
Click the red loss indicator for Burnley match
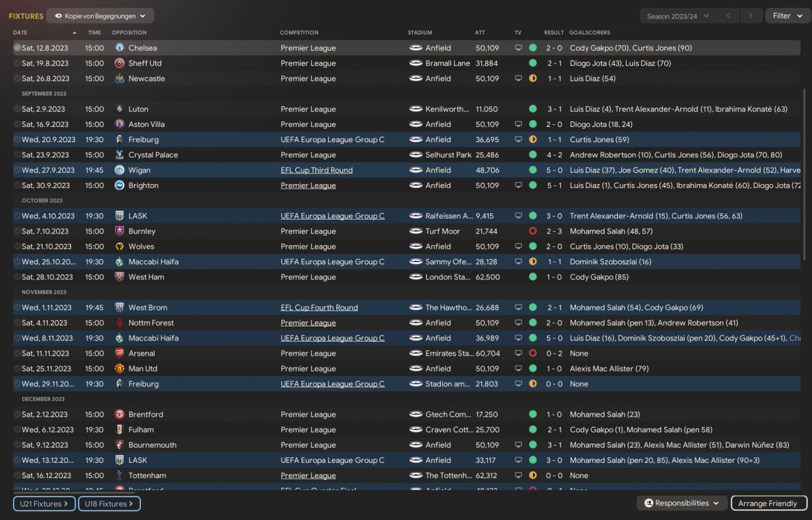[533, 231]
